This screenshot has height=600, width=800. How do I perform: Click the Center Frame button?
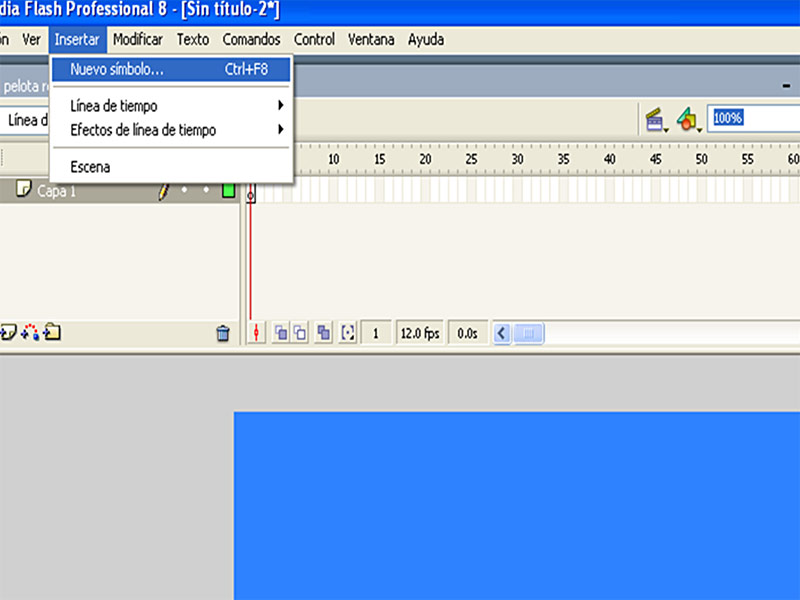[x=258, y=333]
